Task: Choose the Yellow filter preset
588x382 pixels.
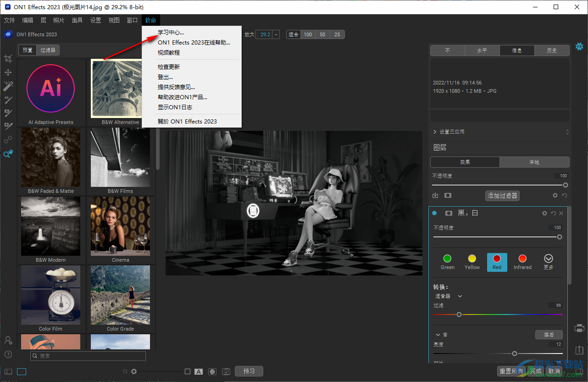Action: tap(472, 262)
